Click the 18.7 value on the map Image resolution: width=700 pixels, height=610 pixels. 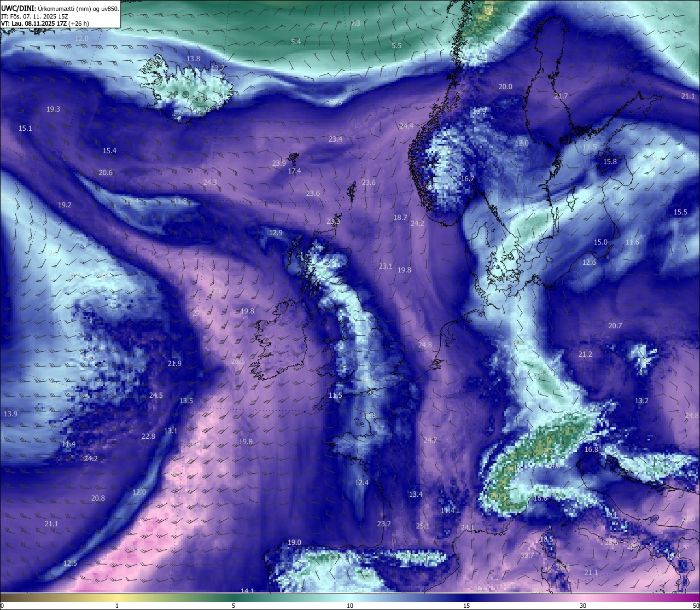coord(400,218)
